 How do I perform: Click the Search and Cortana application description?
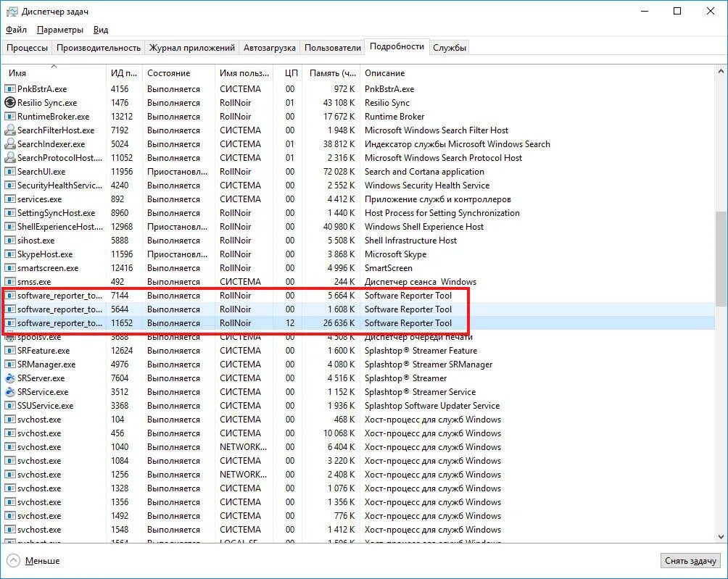[424, 172]
